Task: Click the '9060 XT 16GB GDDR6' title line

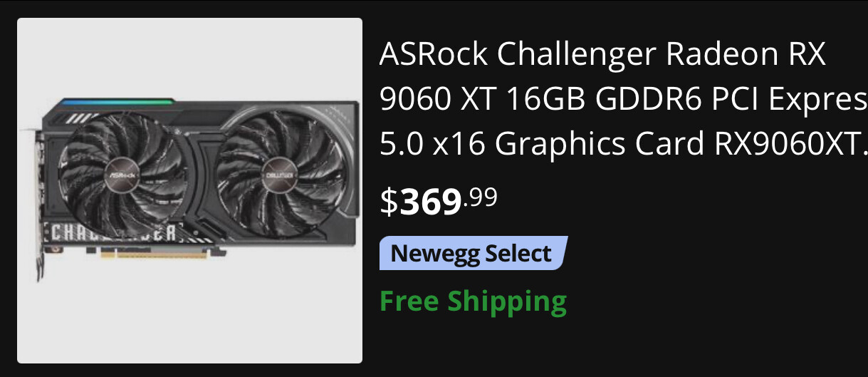Action: click(519, 99)
